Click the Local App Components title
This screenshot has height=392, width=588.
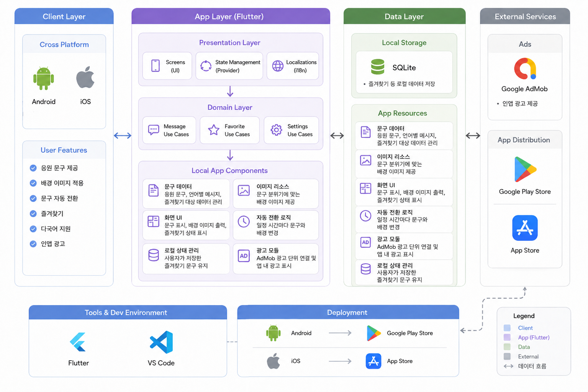coord(230,170)
